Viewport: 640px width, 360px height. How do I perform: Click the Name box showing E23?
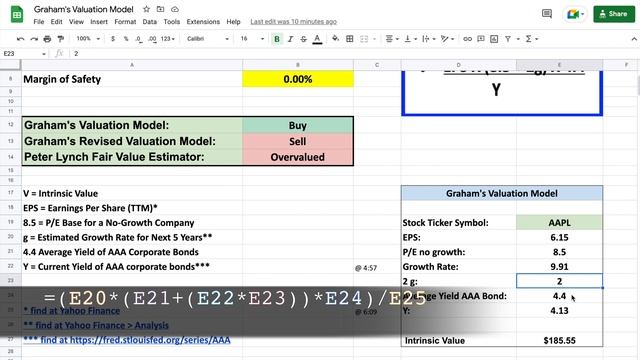[x=24, y=53]
